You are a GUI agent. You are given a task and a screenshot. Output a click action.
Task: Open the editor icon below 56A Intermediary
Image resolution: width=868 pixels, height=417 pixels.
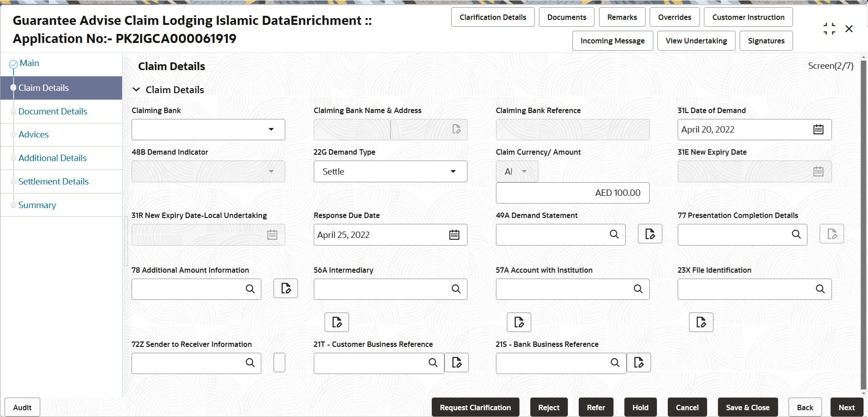[x=336, y=322]
